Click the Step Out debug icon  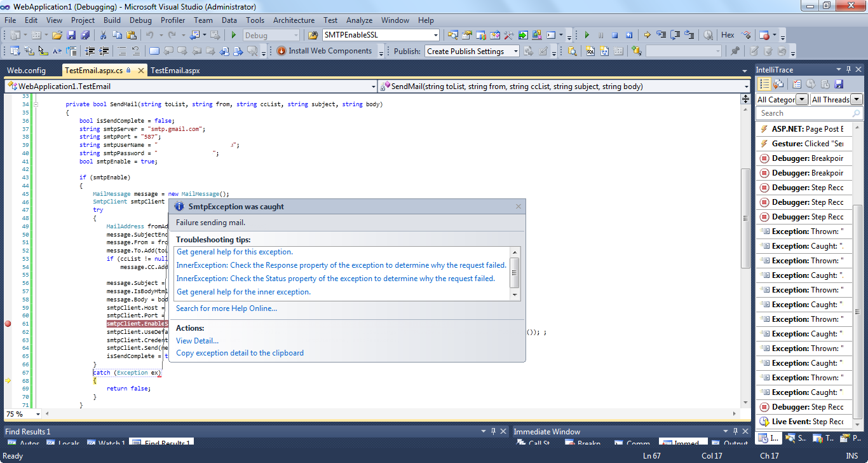(689, 35)
